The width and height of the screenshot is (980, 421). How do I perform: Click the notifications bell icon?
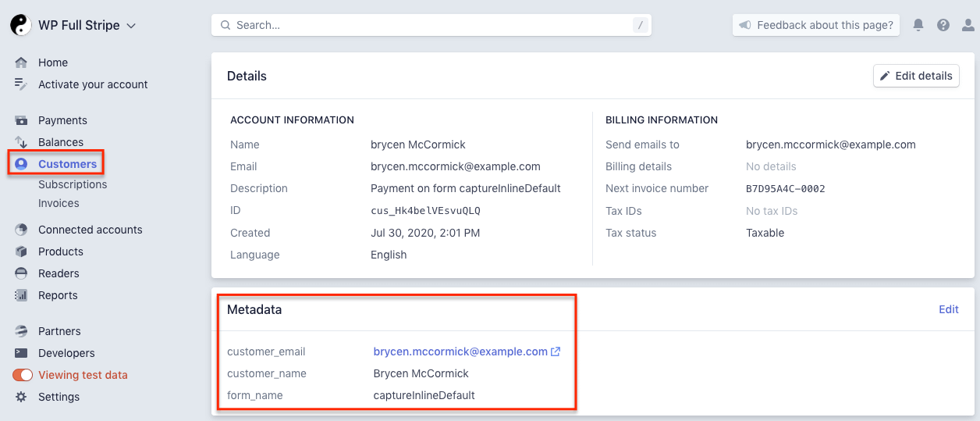click(918, 25)
